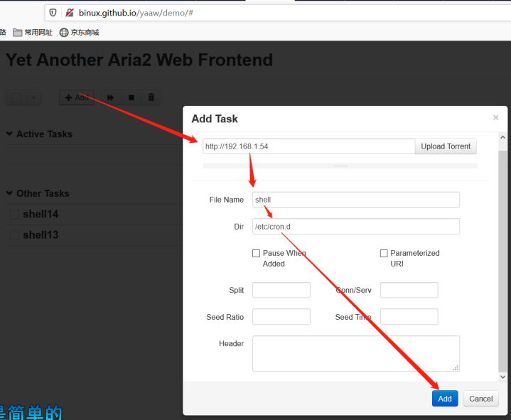Click the trash delete icon

151,97
